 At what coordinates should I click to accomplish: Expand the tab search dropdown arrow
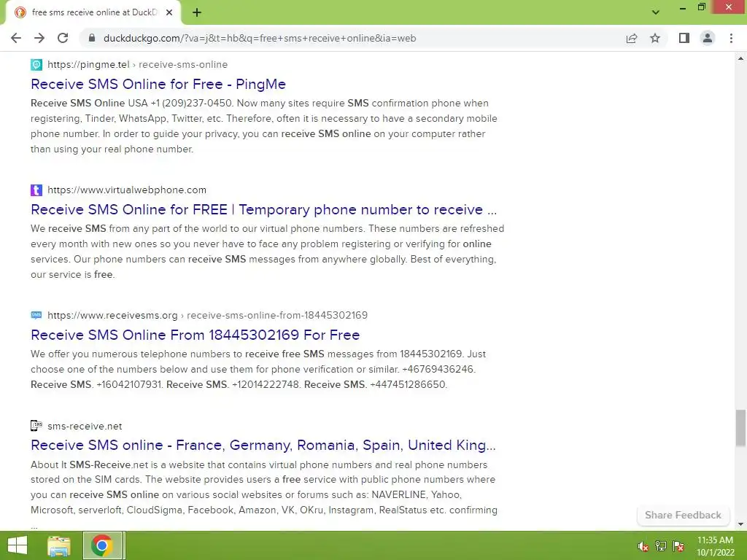pos(656,12)
